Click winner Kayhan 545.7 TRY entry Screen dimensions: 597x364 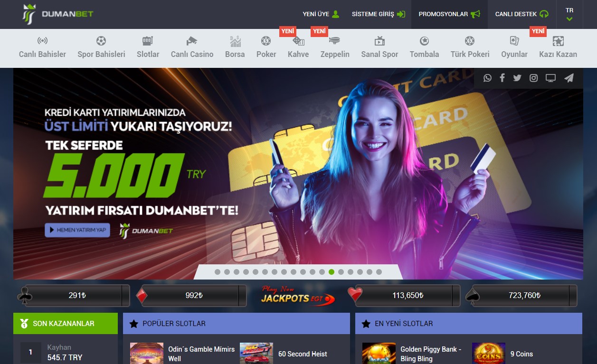click(66, 353)
